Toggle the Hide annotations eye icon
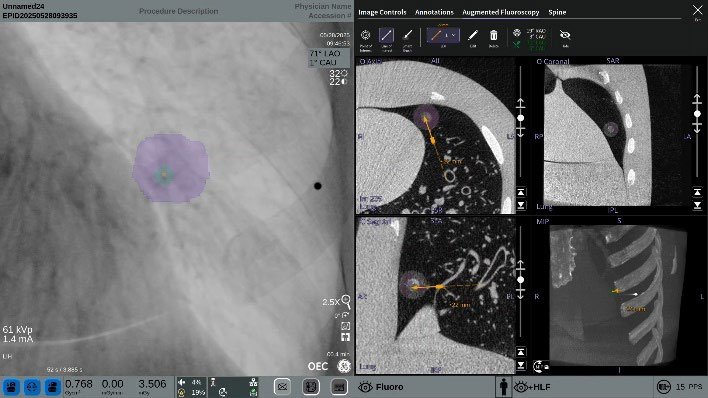This screenshot has height=398, width=708. pos(565,35)
